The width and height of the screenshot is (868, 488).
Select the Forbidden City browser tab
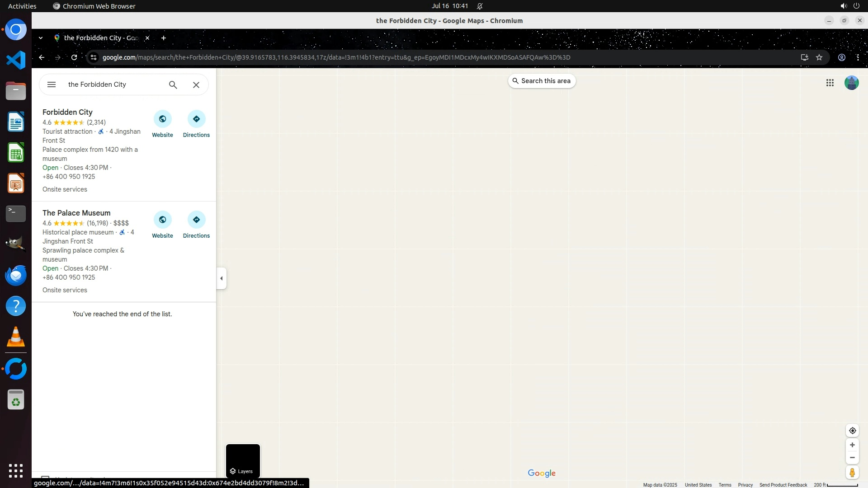click(100, 38)
